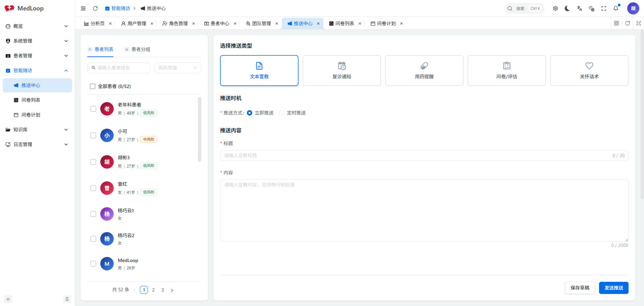
Task: Expand the 知识库 sidebar menu
Action: [37, 130]
